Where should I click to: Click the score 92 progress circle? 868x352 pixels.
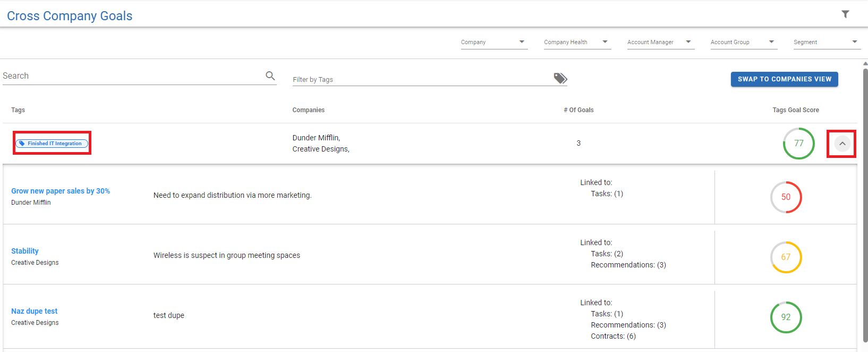786,317
